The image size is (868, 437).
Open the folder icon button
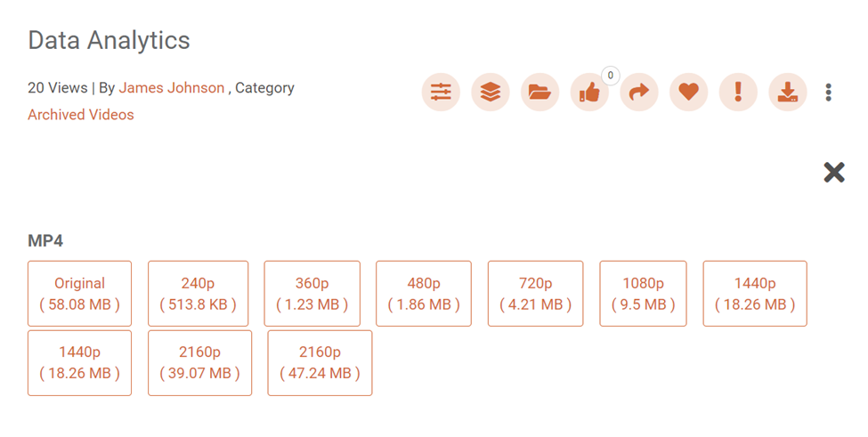point(539,92)
